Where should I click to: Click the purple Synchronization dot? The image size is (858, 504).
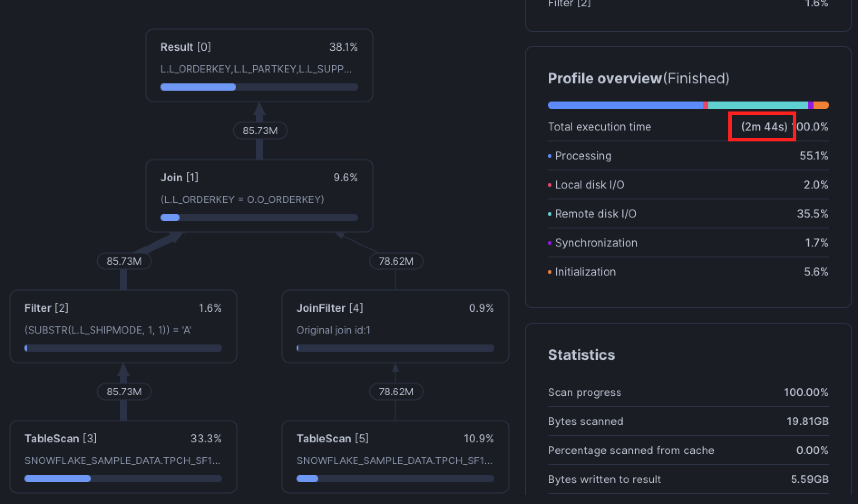pos(550,243)
